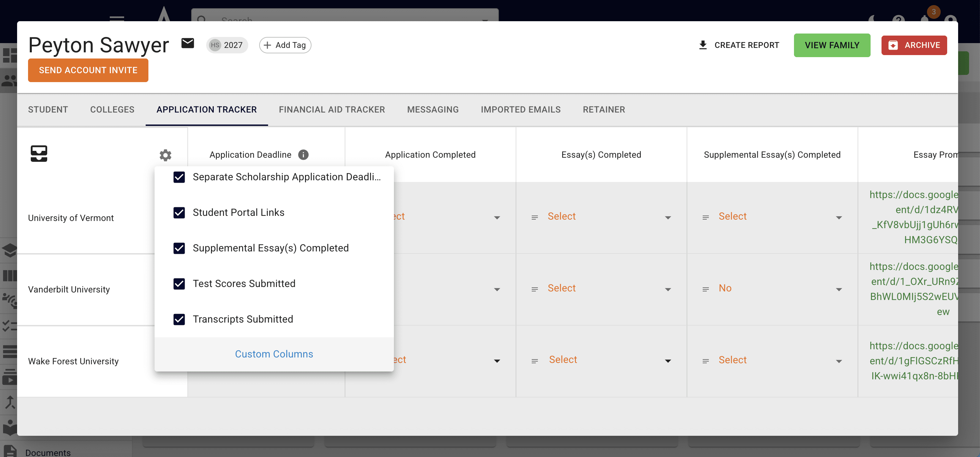
Task: Click the Application Deadline column header
Action: pyautogui.click(x=250, y=155)
